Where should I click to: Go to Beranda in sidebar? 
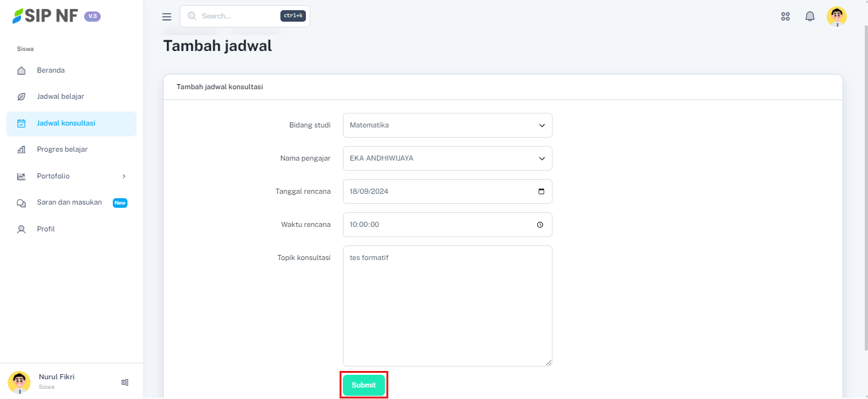tap(51, 70)
